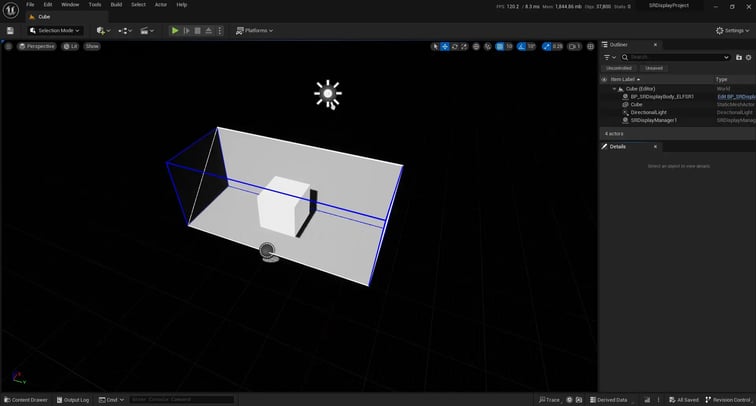
Task: Open the Content Drawer
Action: pyautogui.click(x=25, y=400)
